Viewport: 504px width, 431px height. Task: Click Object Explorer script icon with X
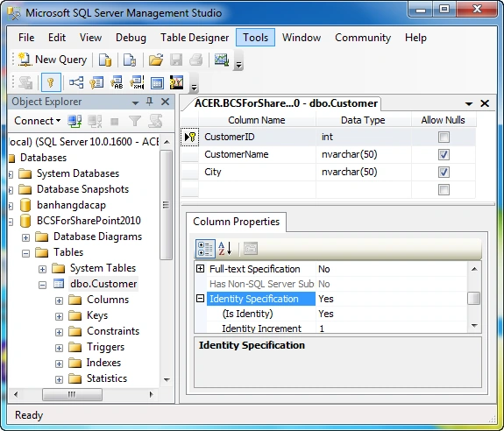pyautogui.click(x=155, y=121)
